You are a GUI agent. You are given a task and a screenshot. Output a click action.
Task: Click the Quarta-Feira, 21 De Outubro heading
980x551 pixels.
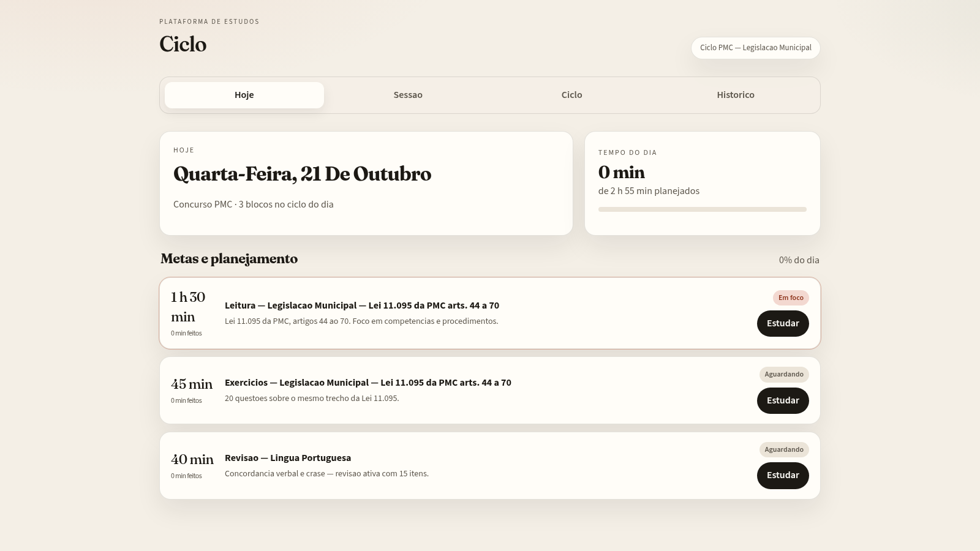click(x=302, y=174)
